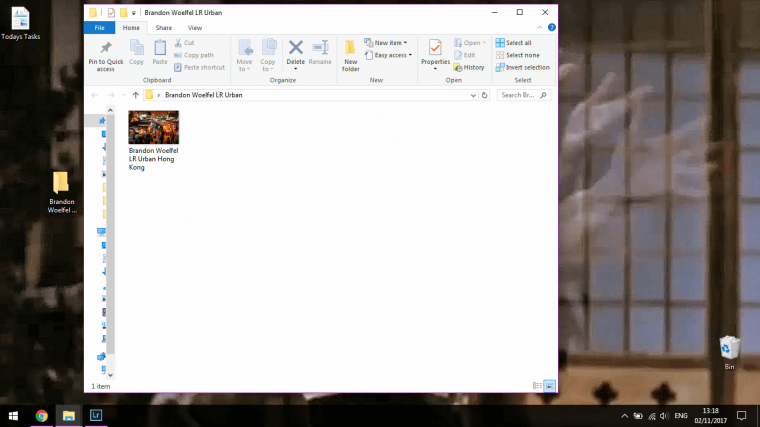The image size is (760, 427).
Task: Click File Explorer taskbar icon
Action: [69, 416]
